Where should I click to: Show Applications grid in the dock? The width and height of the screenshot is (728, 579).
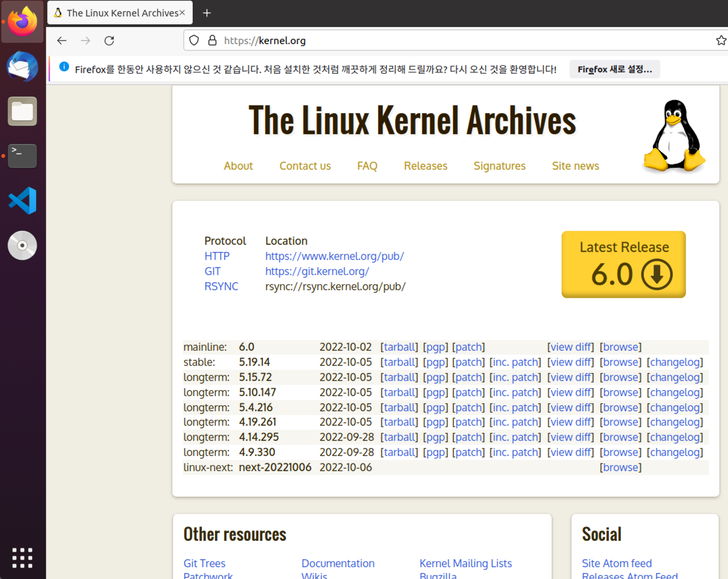pyautogui.click(x=22, y=558)
